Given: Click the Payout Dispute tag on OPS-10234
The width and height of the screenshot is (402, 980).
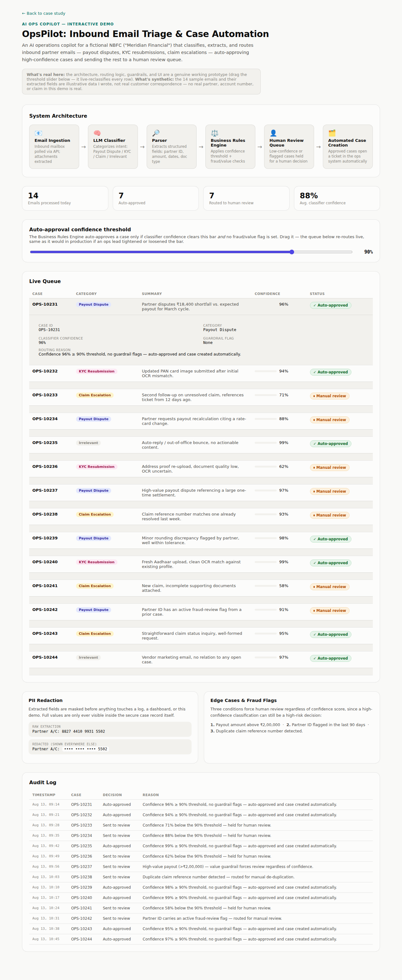Looking at the screenshot, I should (x=94, y=419).
